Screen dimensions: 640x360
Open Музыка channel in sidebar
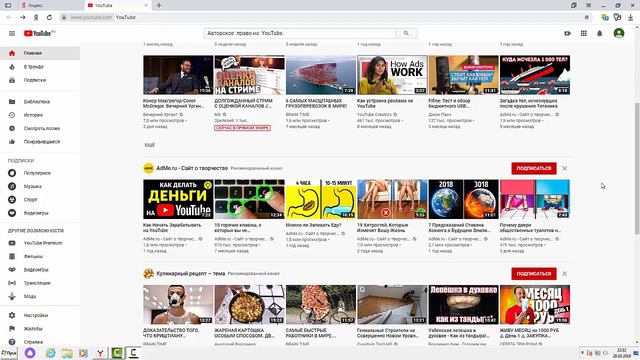click(40, 186)
